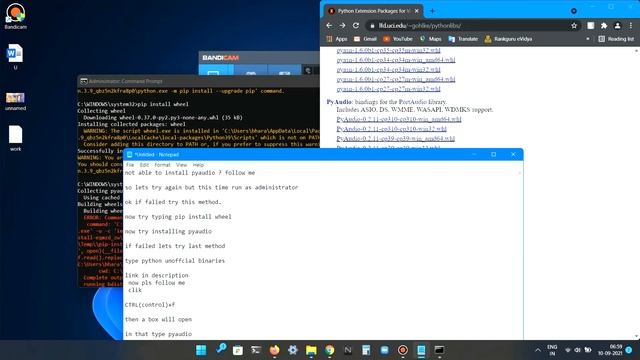640x360 pixels.
Task: Click Chrome's forward arrow button
Action: [342, 25]
